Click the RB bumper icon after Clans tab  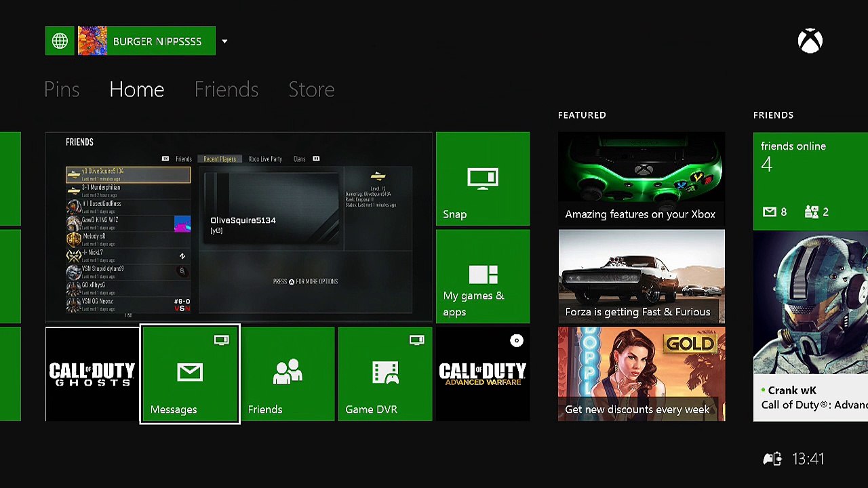(x=316, y=159)
